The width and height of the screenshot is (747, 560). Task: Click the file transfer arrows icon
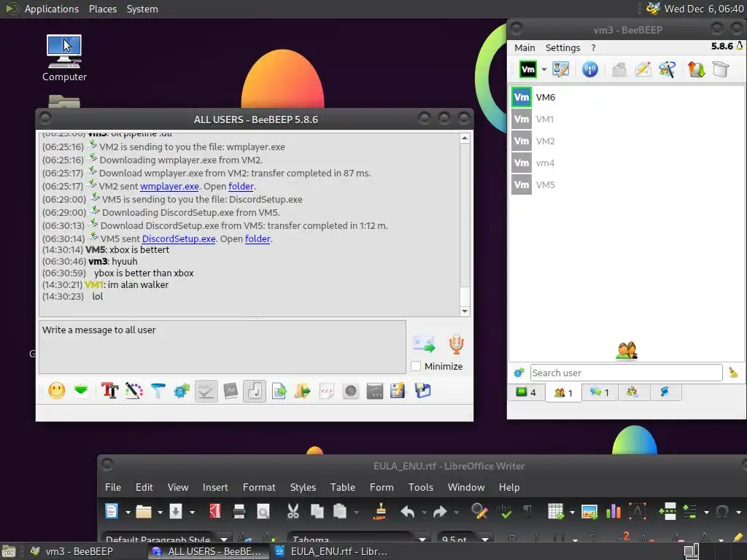[697, 69]
